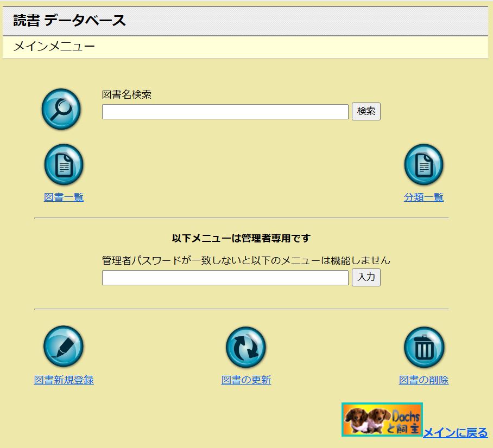Click the 図書一覧 document icon
493x448 pixels.
coord(64,165)
